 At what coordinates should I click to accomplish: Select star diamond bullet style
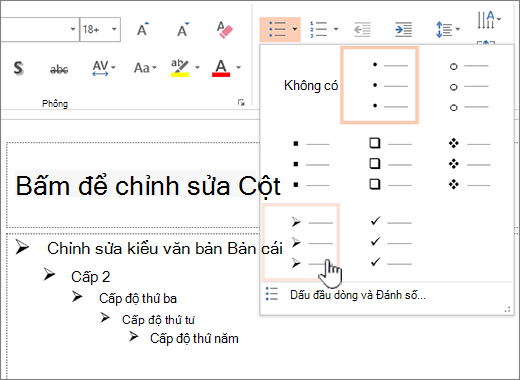pyautogui.click(x=469, y=164)
